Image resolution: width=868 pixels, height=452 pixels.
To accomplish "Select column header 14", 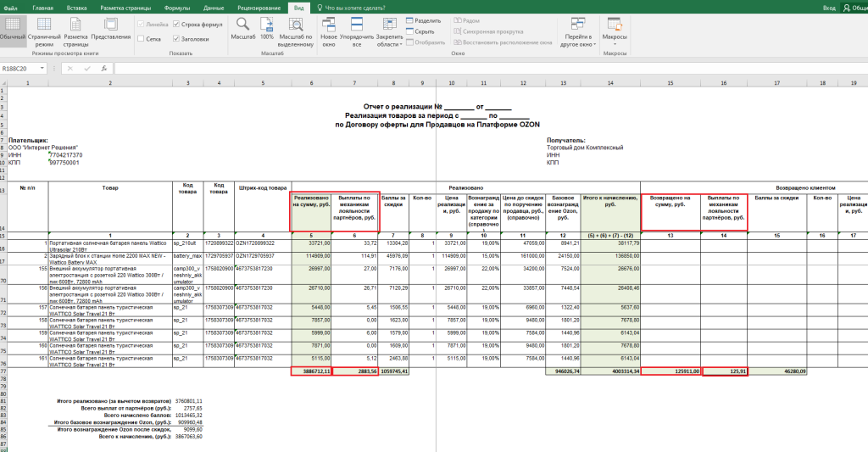I will [610, 83].
